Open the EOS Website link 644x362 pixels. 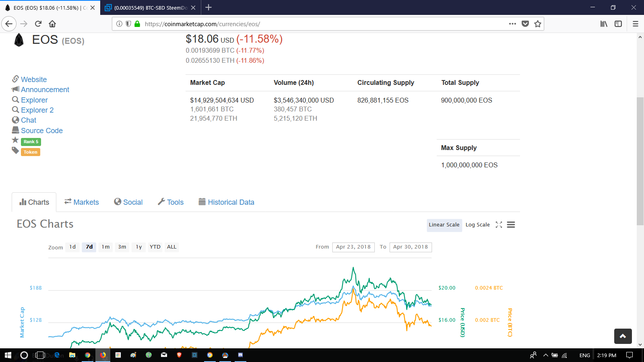[x=34, y=80]
